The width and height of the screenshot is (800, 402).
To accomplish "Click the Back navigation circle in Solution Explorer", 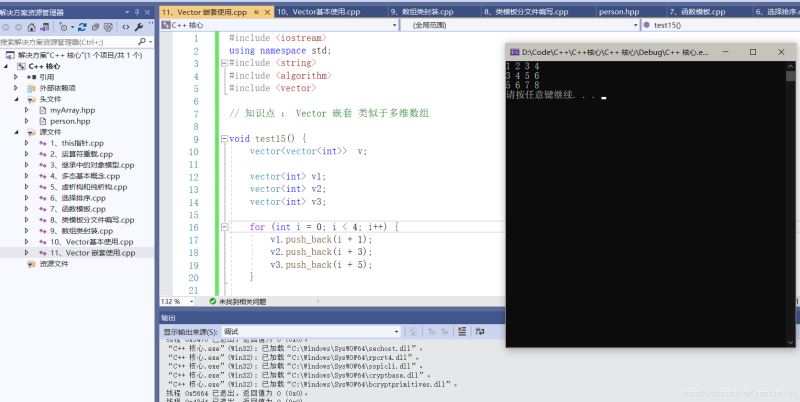I will [7, 27].
